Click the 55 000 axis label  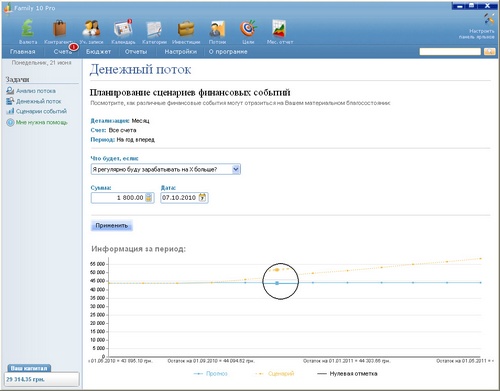point(98,264)
